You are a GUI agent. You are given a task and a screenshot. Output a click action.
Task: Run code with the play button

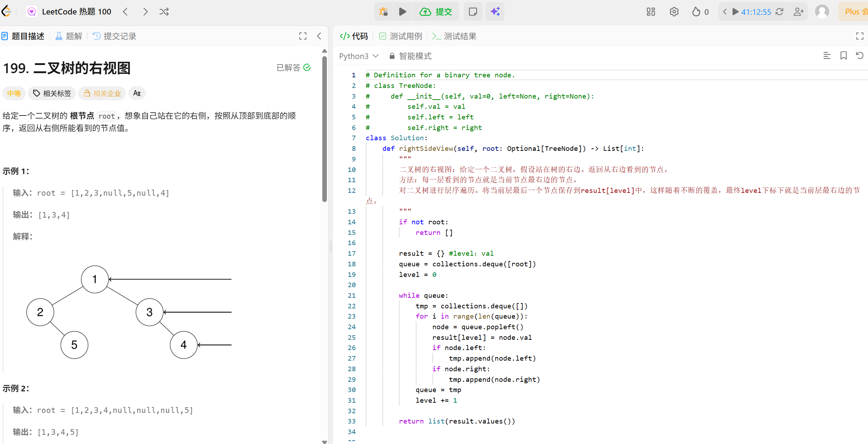pyautogui.click(x=402, y=12)
